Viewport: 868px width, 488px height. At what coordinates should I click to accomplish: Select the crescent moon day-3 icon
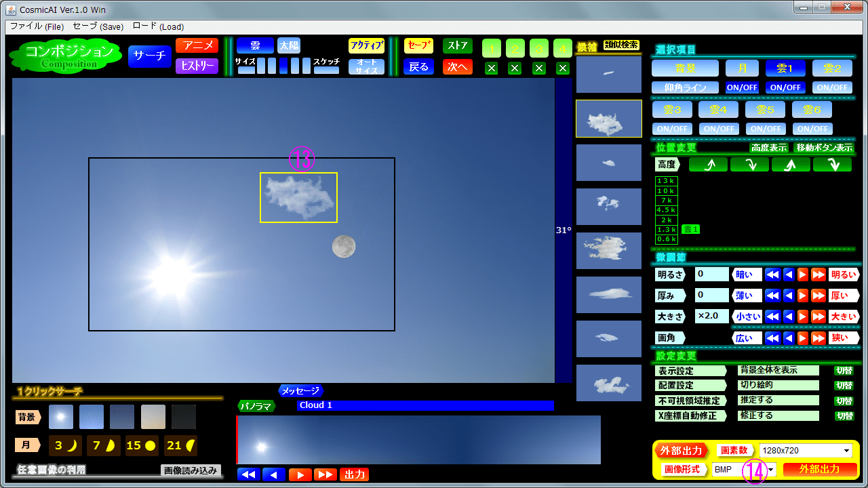coord(65,445)
